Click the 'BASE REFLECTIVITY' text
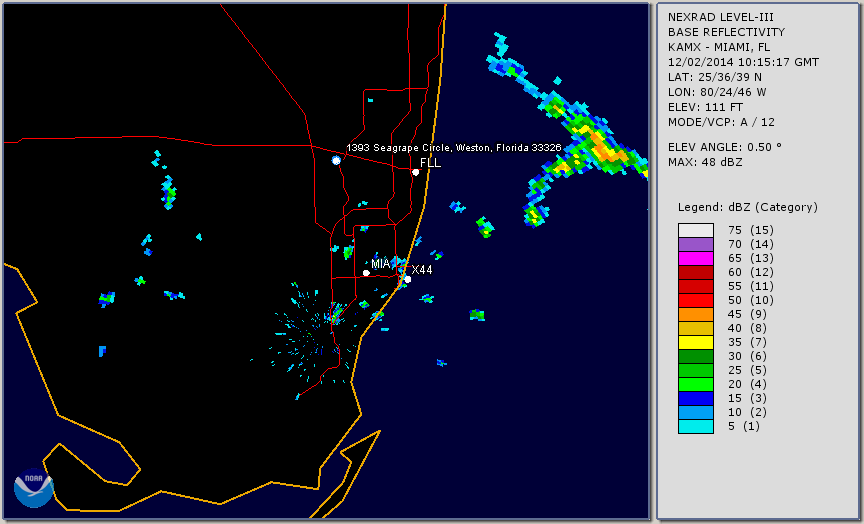Screen dimensions: 864x524 (x=726, y=32)
